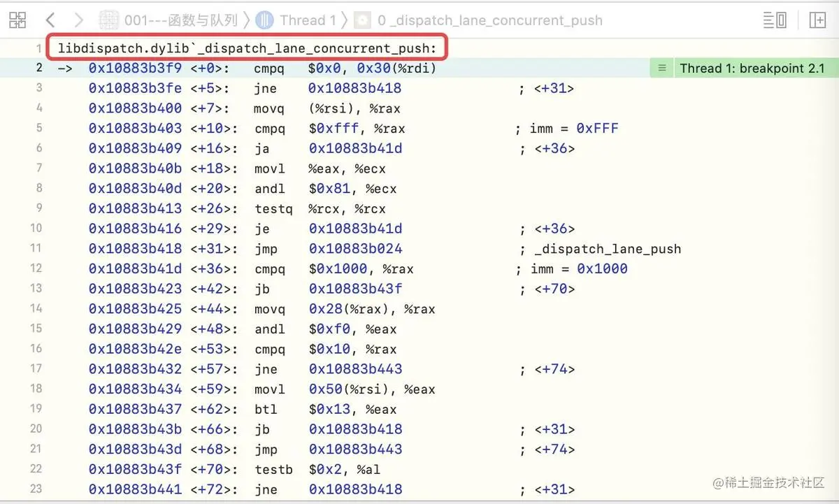Add a new editor pane
The height and width of the screenshot is (504, 839).
point(817,20)
